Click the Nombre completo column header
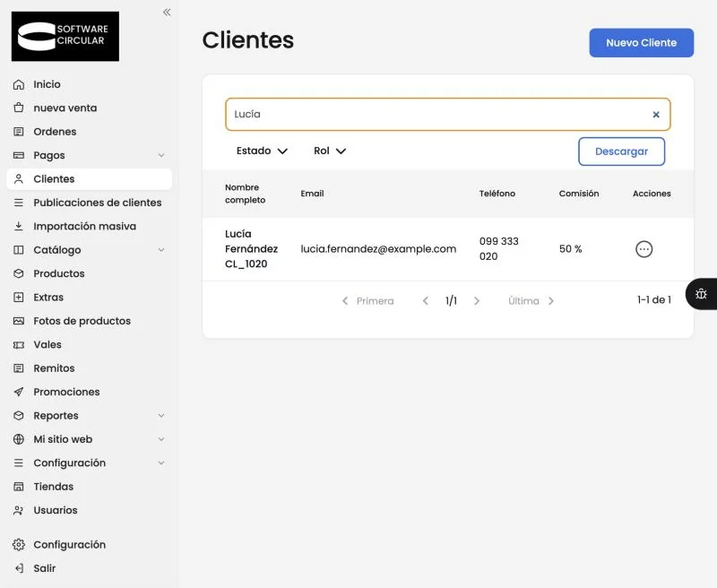Image resolution: width=717 pixels, height=588 pixels. [245, 194]
